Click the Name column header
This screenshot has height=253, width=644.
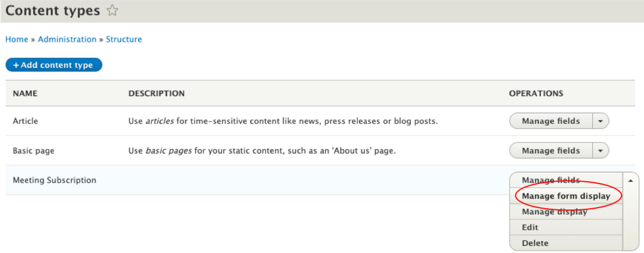(x=25, y=93)
